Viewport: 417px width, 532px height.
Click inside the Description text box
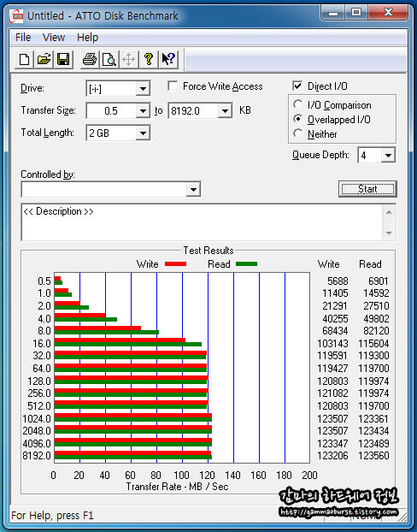[x=202, y=222]
